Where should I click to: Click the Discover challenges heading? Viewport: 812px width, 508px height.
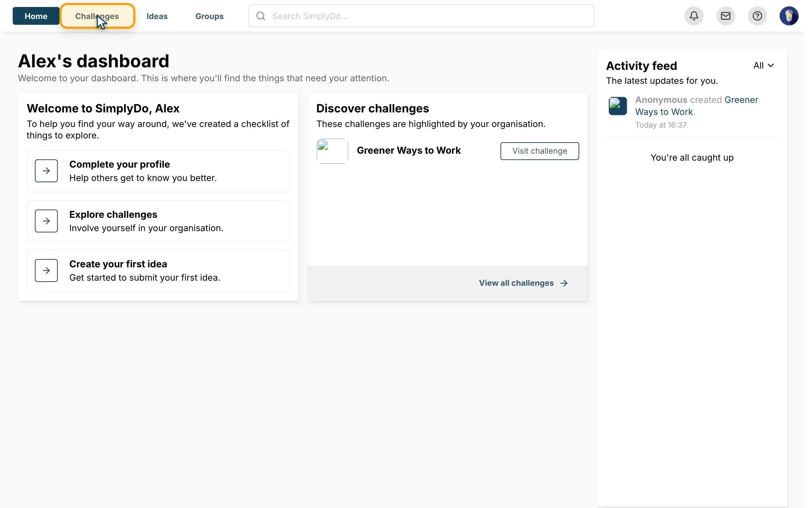[372, 108]
